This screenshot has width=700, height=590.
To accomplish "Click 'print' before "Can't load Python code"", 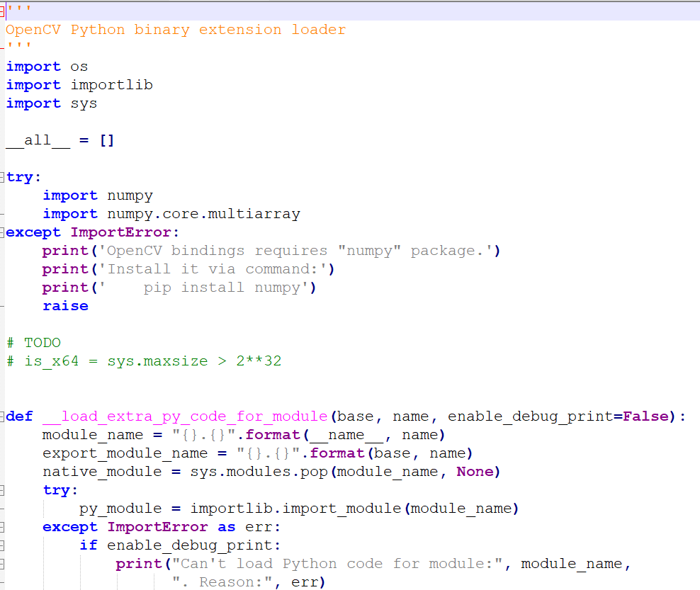I will tap(139, 564).
